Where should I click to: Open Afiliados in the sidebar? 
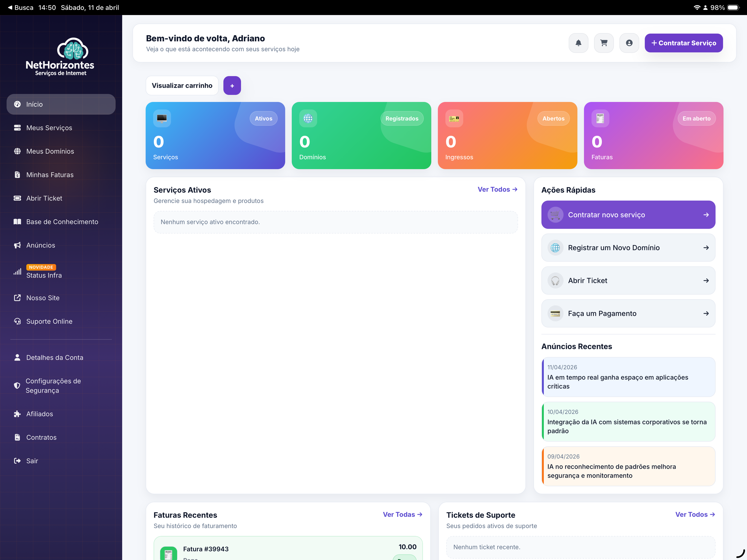click(x=61, y=414)
